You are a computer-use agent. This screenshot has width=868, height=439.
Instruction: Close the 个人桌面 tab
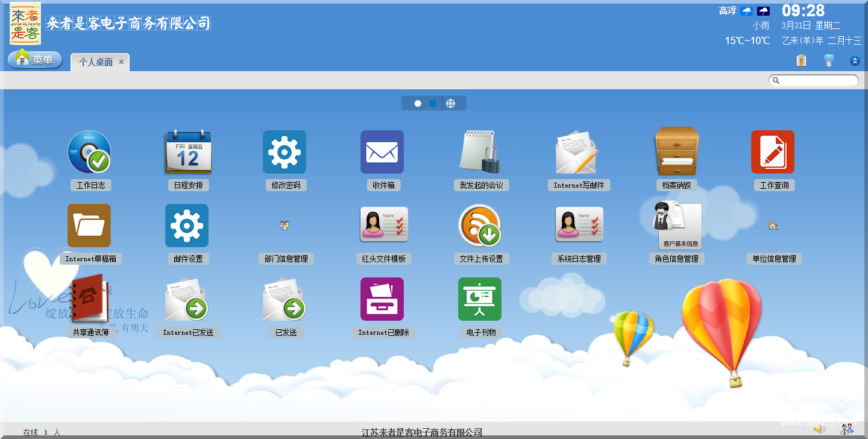pos(121,62)
